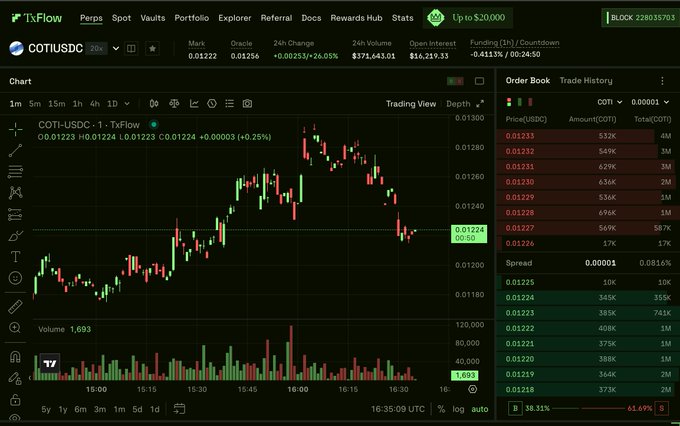Open the Vaults menu item
The width and height of the screenshot is (680, 426).
point(153,18)
